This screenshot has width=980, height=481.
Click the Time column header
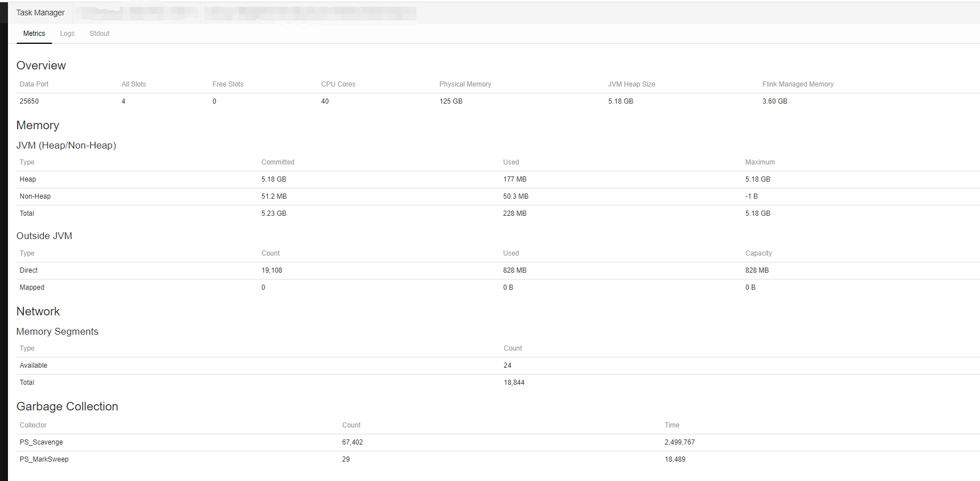click(x=672, y=425)
